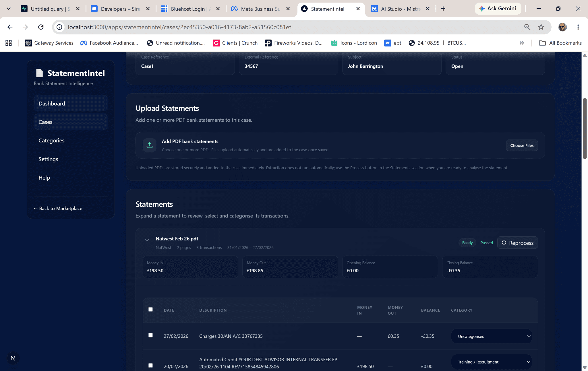Close the Untitled query tab

(78, 9)
